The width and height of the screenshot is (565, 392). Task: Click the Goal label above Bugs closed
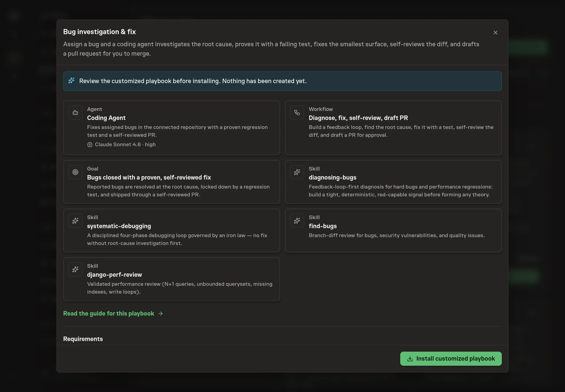tap(92, 169)
